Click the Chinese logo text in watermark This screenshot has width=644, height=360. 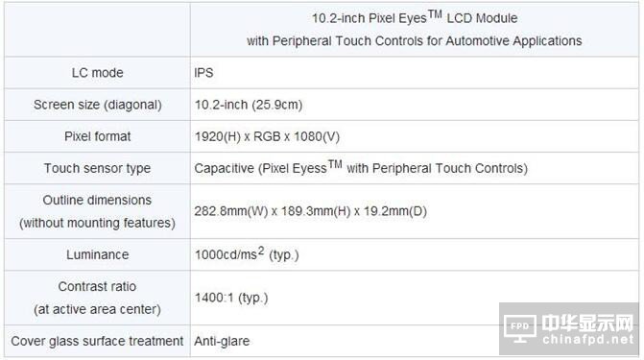tap(587, 323)
